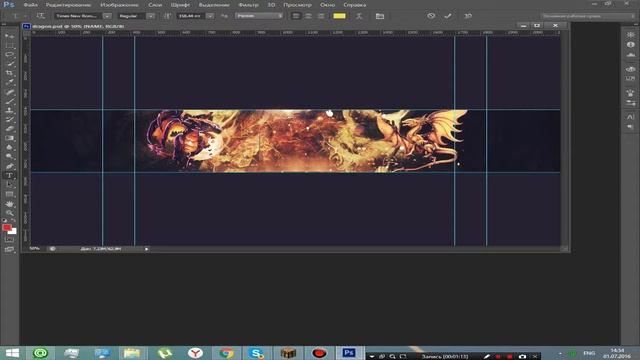Select the Blur tool

tap(9, 147)
